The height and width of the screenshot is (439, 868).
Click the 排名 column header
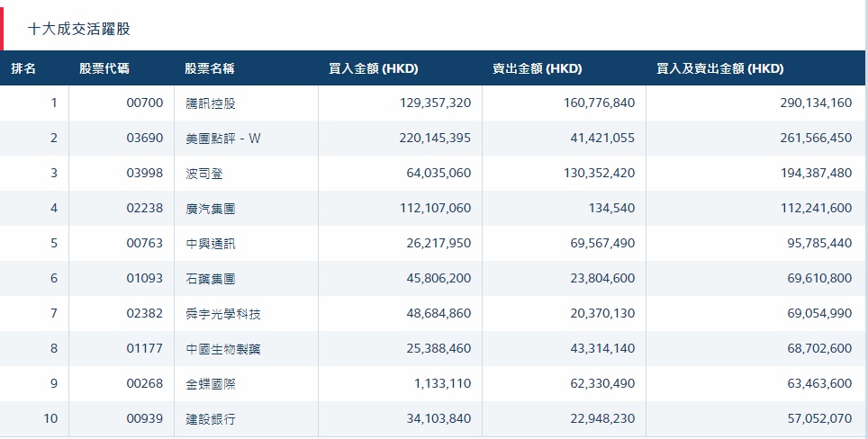pyautogui.click(x=23, y=68)
